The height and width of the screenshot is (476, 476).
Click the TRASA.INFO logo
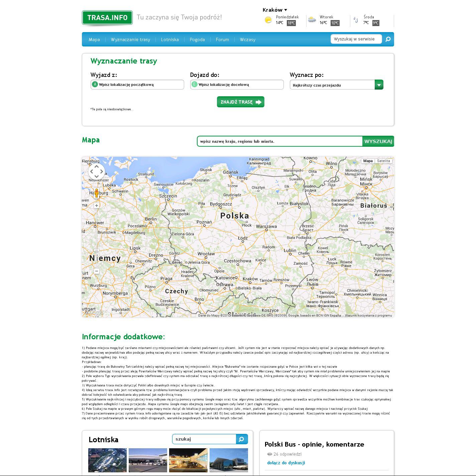click(x=107, y=18)
